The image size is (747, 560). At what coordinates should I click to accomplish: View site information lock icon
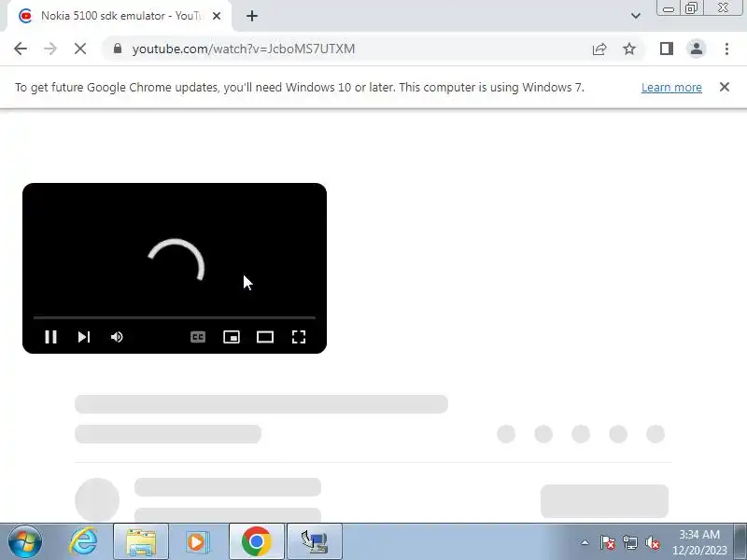[x=118, y=49]
